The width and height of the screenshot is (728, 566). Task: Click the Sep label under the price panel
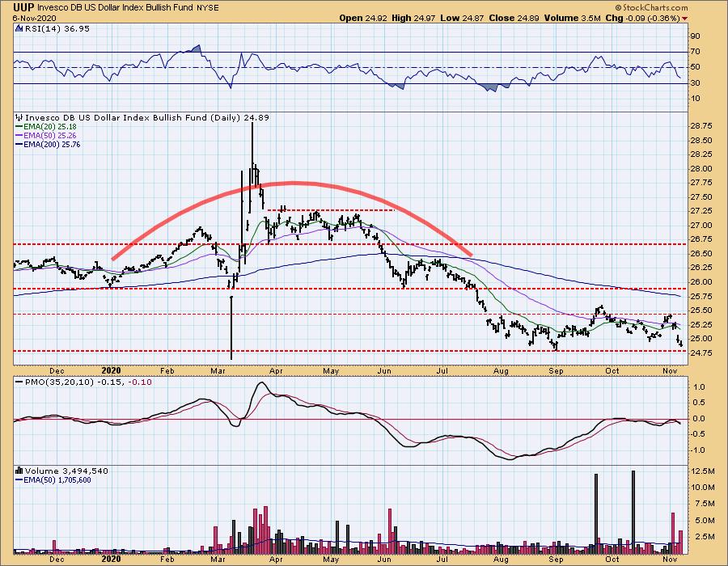(556, 371)
